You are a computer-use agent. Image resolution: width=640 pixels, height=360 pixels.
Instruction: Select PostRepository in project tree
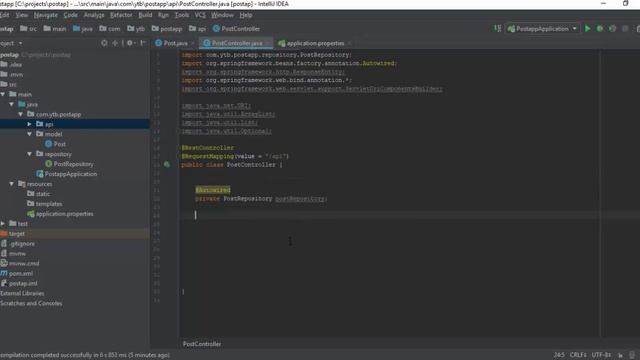point(69,164)
